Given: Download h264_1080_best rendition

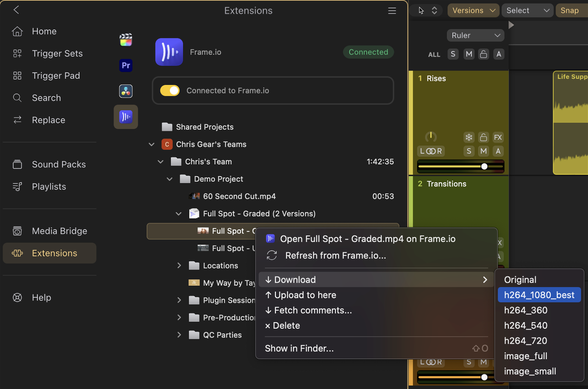Looking at the screenshot, I should click(539, 295).
